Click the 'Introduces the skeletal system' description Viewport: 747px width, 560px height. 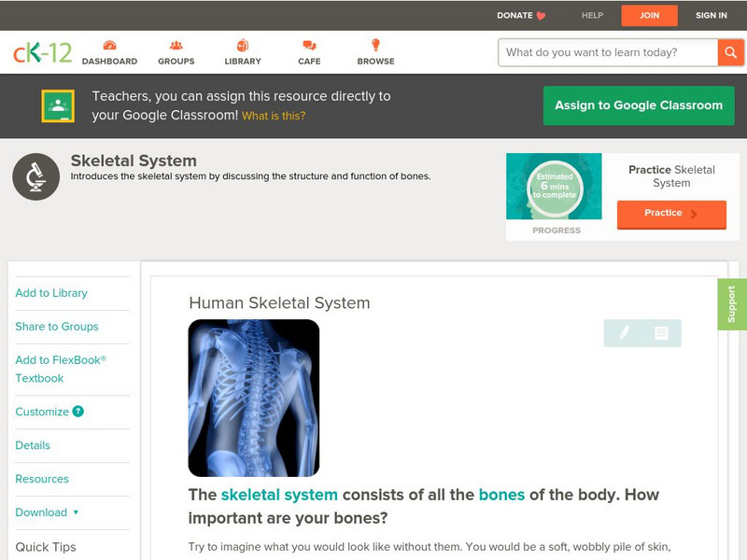tap(250, 176)
